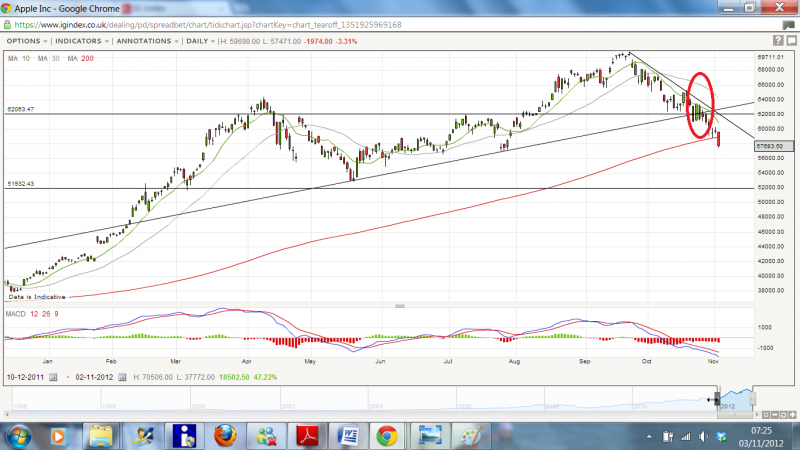800x450 pixels.
Task: Click the MACD 12 26 9 indicator label
Action: 35,314
